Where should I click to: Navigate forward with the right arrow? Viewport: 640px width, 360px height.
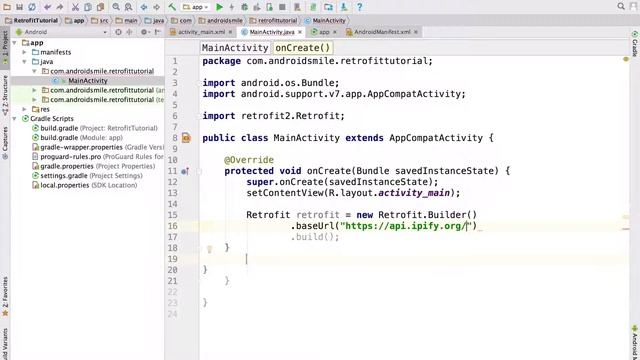(x=156, y=7)
